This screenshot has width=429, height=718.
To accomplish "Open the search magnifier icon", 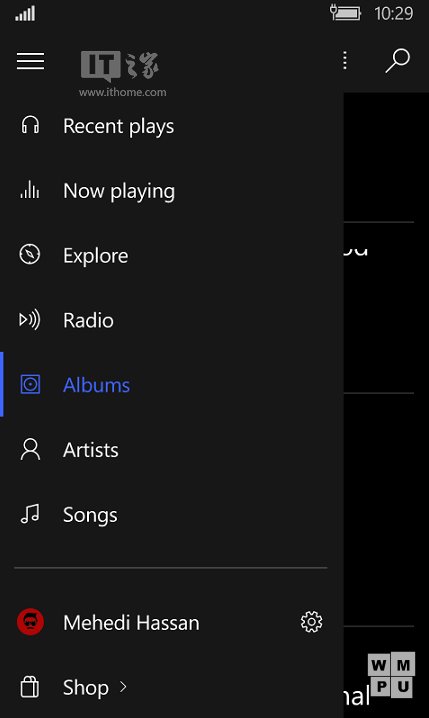I will pos(397,61).
